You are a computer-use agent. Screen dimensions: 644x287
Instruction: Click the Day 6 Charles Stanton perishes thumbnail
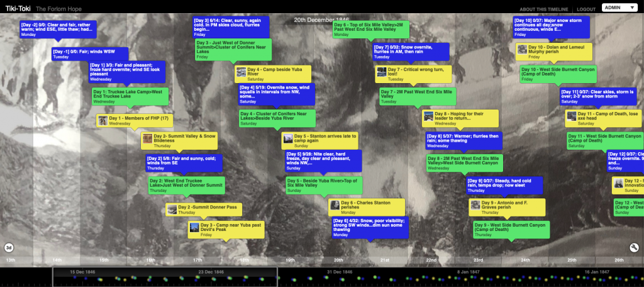[335, 205]
